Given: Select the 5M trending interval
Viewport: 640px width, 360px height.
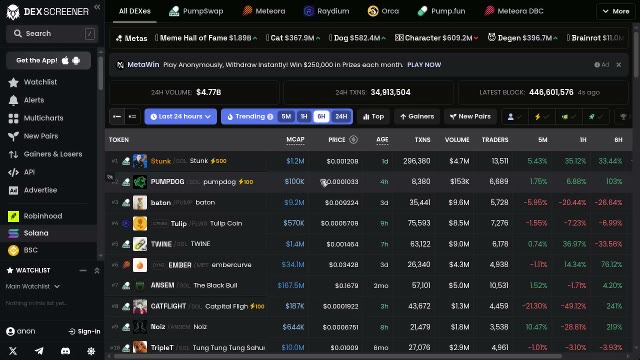Looking at the screenshot, I should pyautogui.click(x=286, y=117).
